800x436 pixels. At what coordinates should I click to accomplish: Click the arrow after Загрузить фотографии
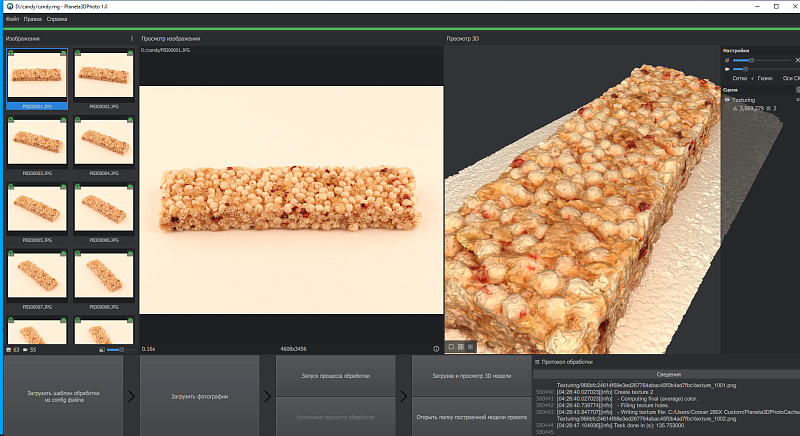pyautogui.click(x=267, y=396)
